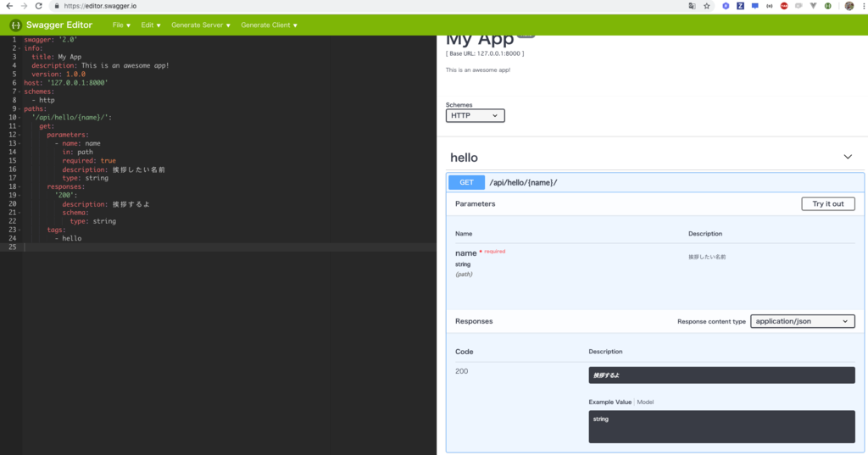Fold the paths block at line 9
This screenshot has height=455, width=868.
(x=19, y=108)
